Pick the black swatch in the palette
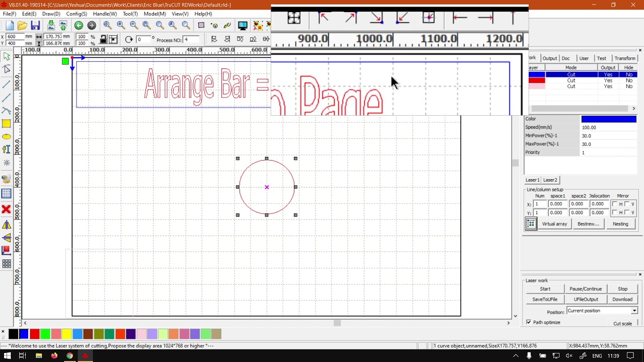Viewport: 644px width, 362px height. point(14,334)
